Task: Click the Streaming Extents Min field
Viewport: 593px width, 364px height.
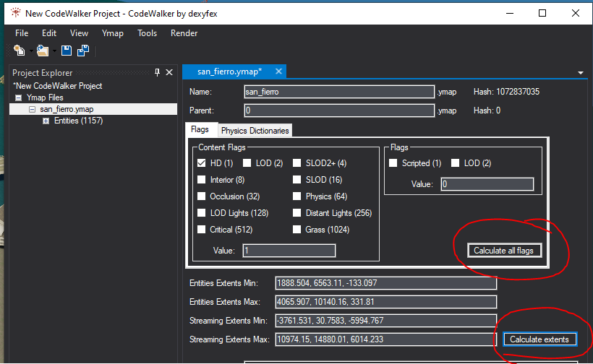Action: tap(385, 321)
